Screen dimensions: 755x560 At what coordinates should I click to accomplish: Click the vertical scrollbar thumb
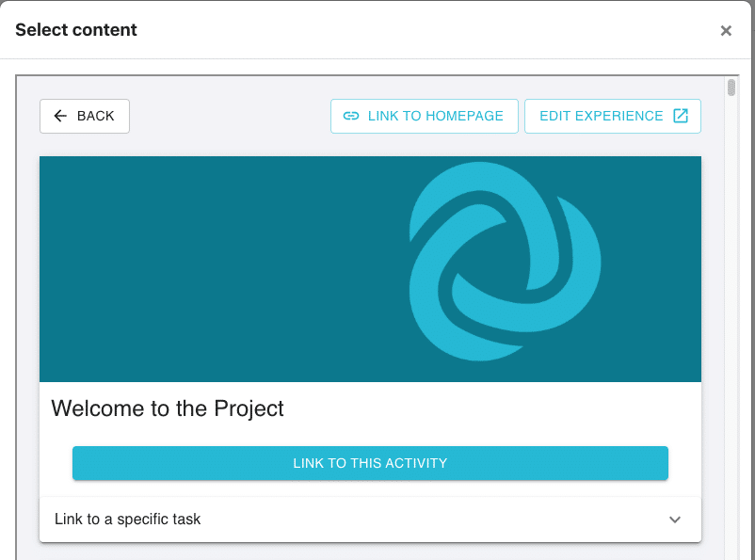(731, 88)
